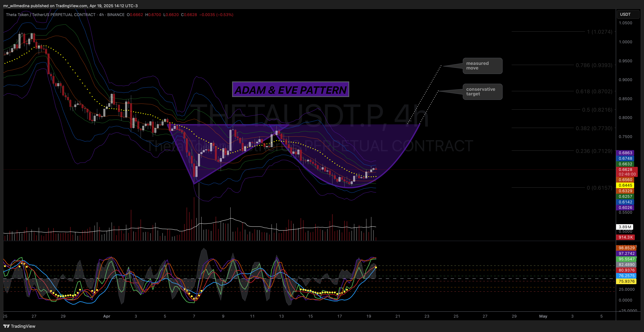Click the 7 date label on time axis

(x=194, y=316)
